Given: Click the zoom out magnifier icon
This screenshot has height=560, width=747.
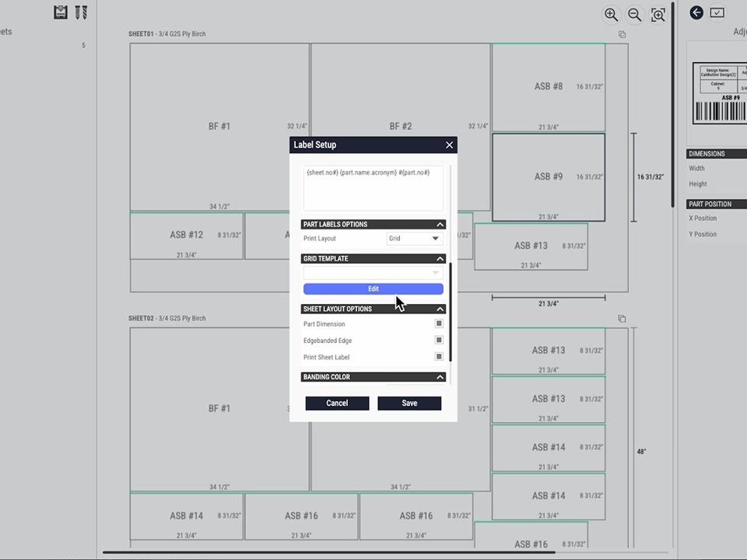Looking at the screenshot, I should pos(634,15).
